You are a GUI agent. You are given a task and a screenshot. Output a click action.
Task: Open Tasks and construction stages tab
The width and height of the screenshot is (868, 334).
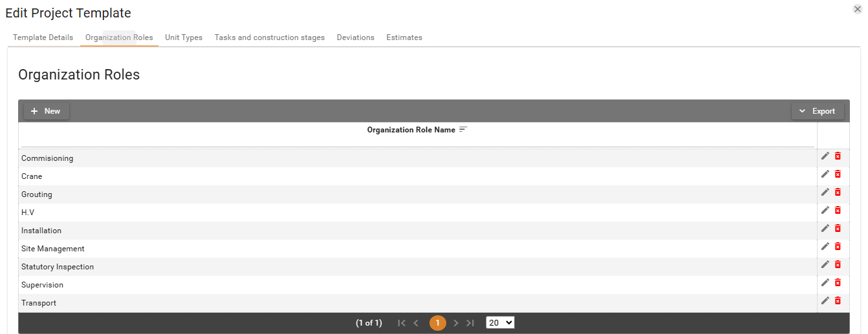pos(270,37)
